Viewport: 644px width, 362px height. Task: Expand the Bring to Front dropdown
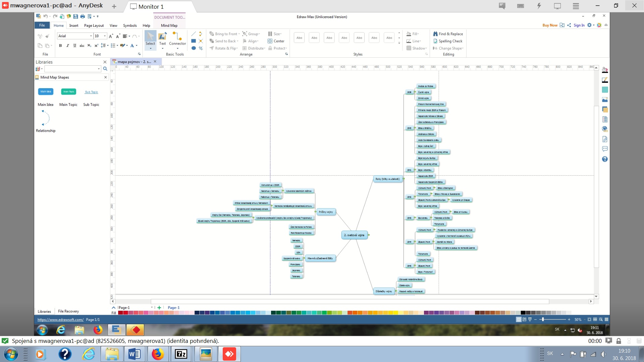click(x=239, y=34)
